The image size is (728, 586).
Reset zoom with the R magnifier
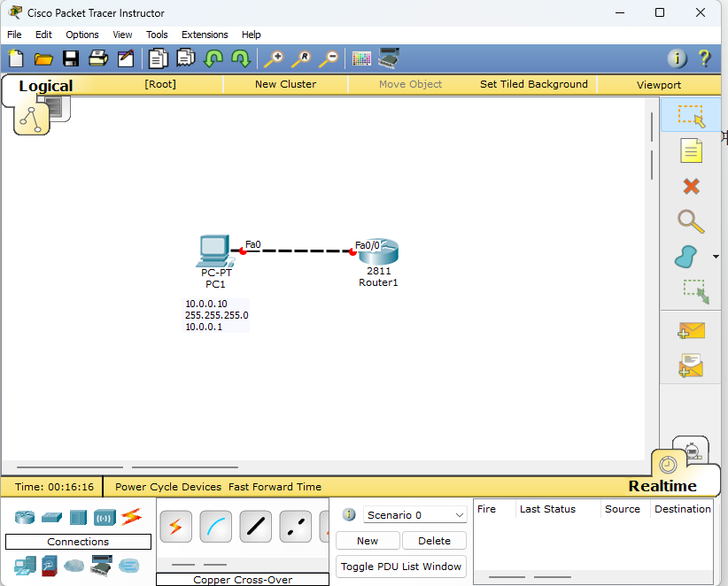(301, 59)
